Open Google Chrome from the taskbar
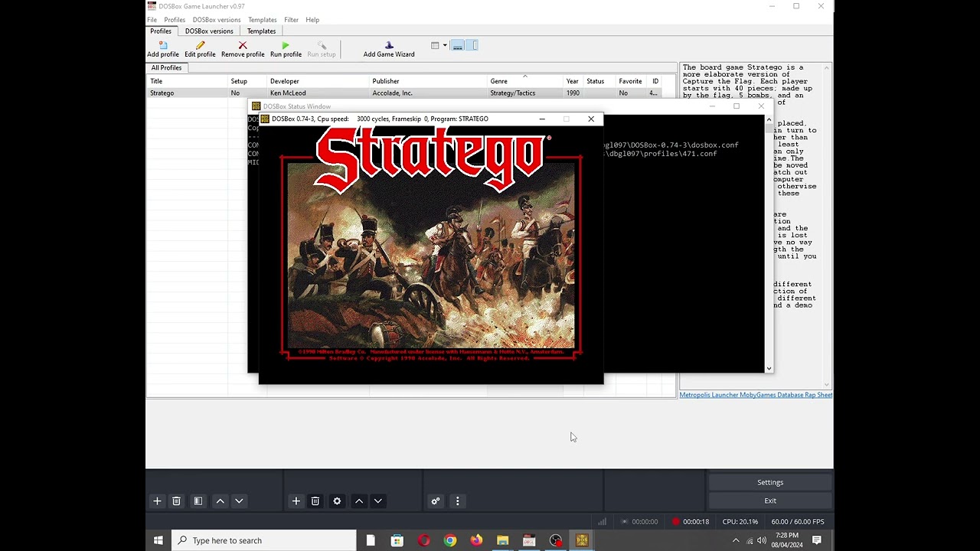The width and height of the screenshot is (980, 551). (x=450, y=540)
